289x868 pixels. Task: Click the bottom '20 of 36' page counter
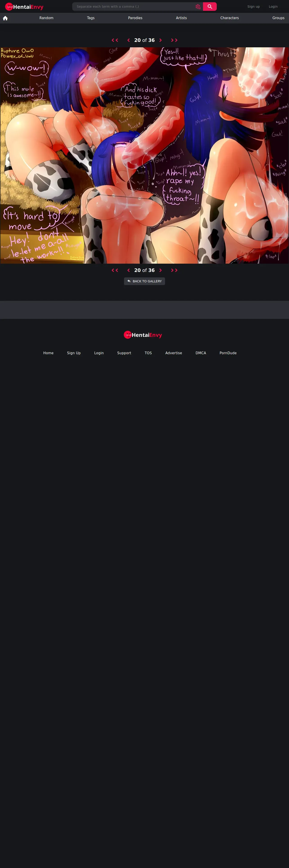pos(144,270)
